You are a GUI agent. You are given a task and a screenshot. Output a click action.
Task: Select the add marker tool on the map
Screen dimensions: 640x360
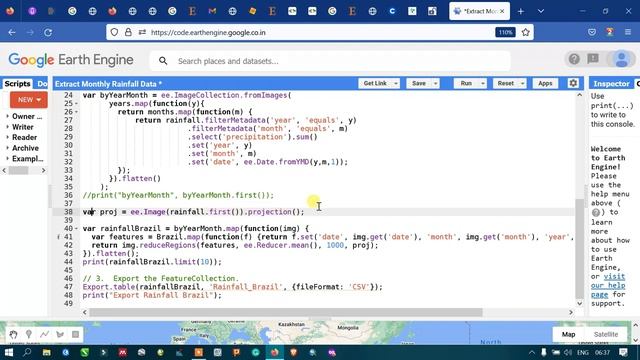click(29, 335)
